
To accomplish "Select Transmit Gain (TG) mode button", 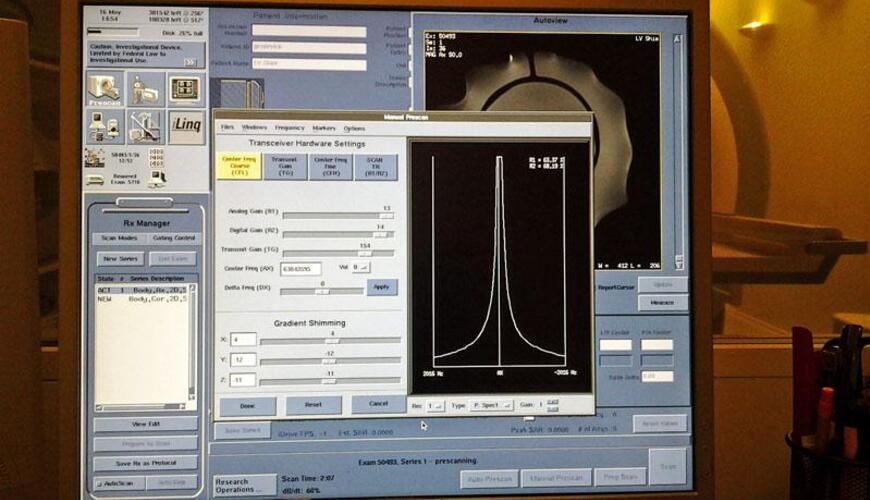I will pyautogui.click(x=285, y=166).
